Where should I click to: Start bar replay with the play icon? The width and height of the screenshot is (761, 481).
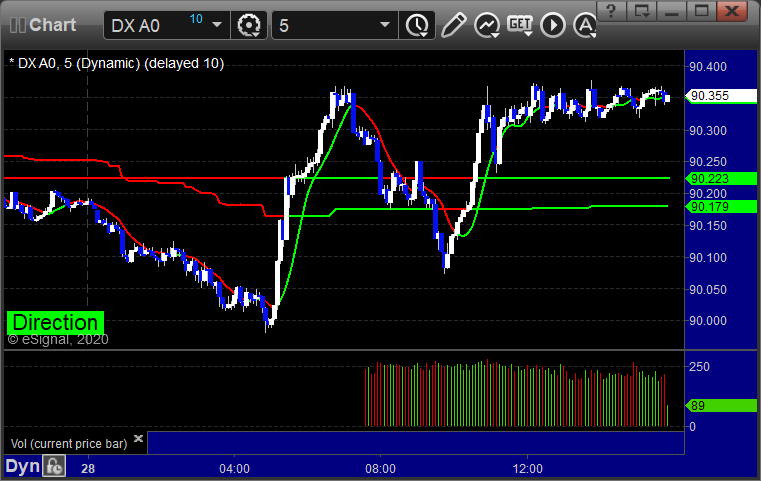pos(553,25)
